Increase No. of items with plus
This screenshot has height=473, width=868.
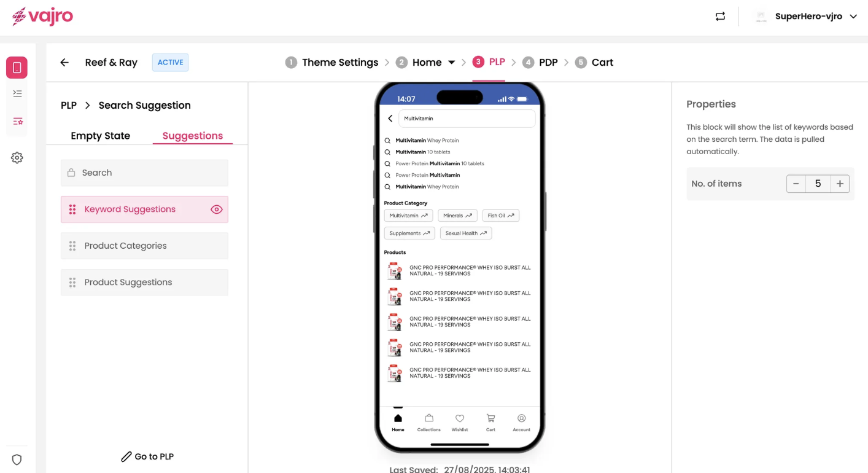point(840,184)
